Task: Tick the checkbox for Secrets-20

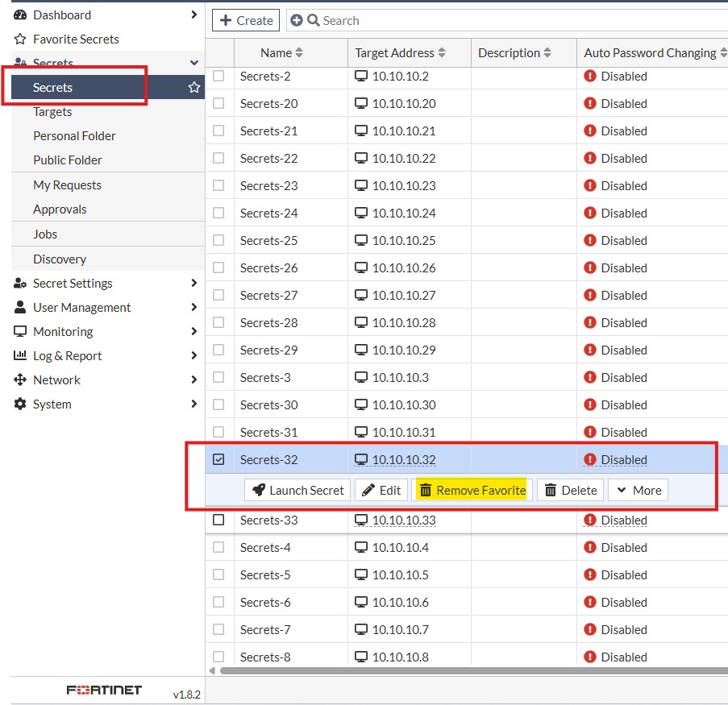Action: coord(218,103)
